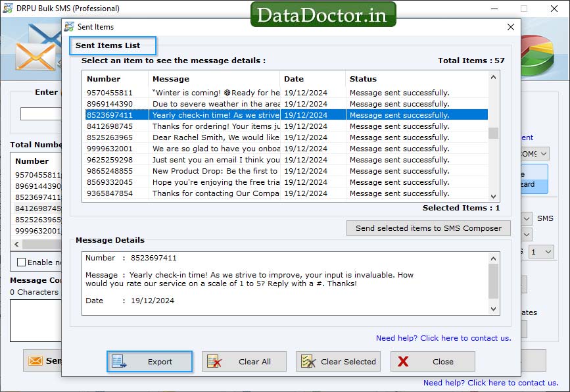570x392 pixels.
Task: Click the message 'Dear Rachel Smith, We would like'
Action: coord(216,137)
